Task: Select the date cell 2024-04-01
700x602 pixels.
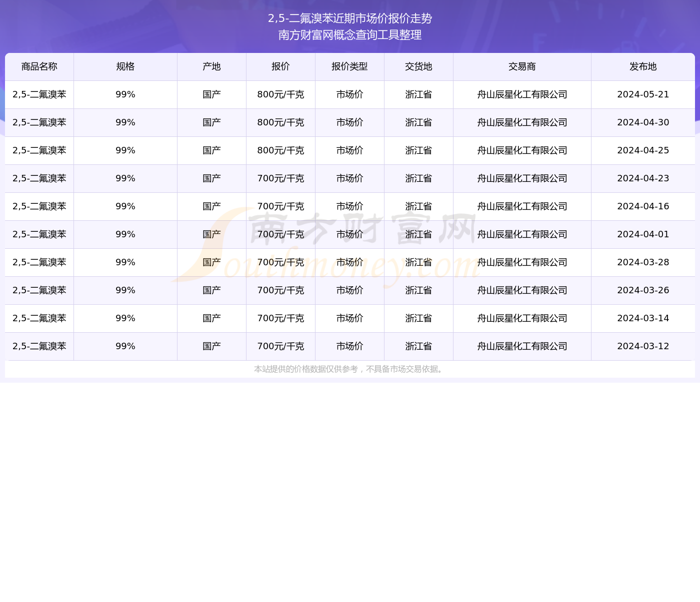Action: [643, 235]
